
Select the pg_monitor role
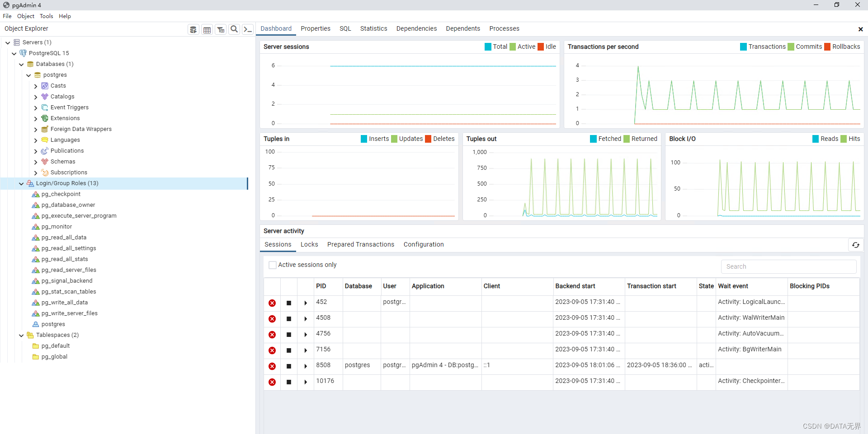(57, 227)
